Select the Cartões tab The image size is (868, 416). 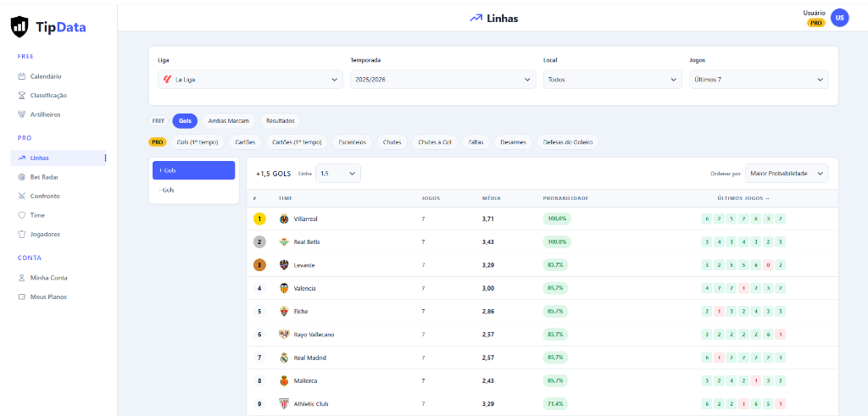[245, 142]
